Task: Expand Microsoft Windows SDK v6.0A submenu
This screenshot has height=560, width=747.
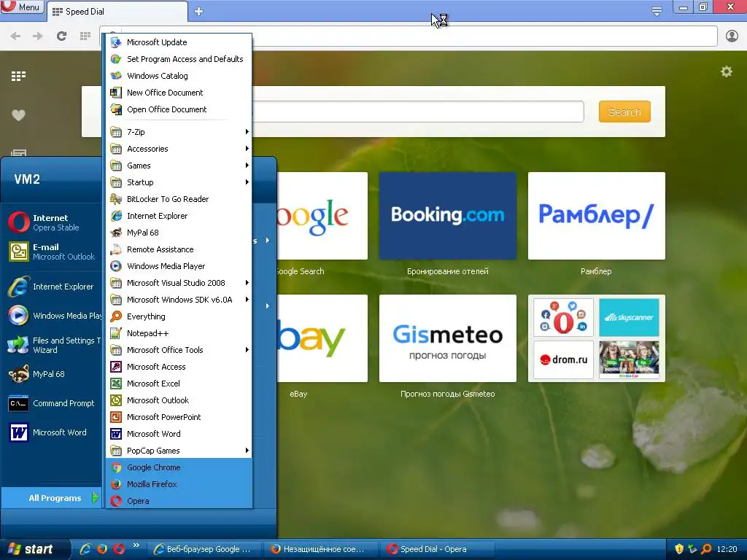Action: (179, 300)
